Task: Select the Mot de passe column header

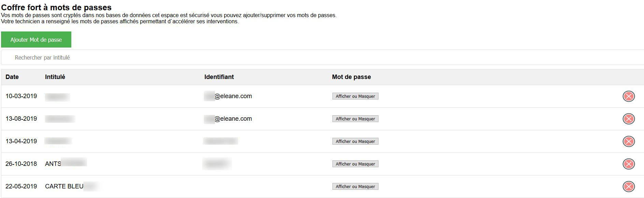Action: (352, 77)
